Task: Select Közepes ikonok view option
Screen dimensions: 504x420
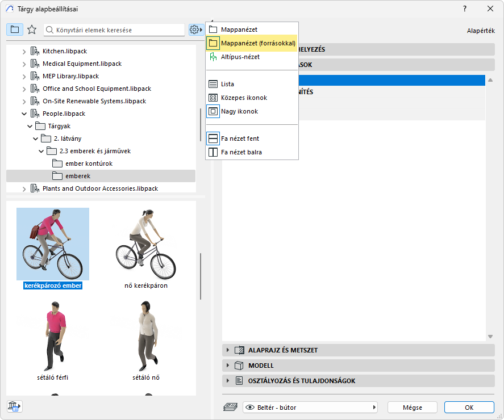Action: (x=244, y=98)
